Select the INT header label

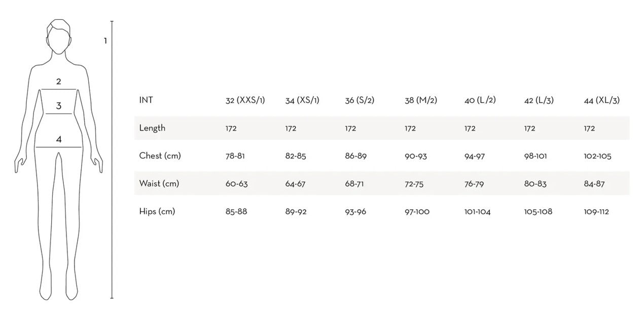146,100
